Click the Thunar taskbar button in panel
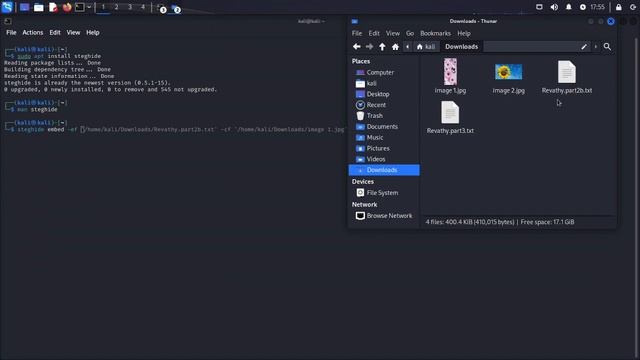The height and width of the screenshot is (360, 640). coord(176,8)
